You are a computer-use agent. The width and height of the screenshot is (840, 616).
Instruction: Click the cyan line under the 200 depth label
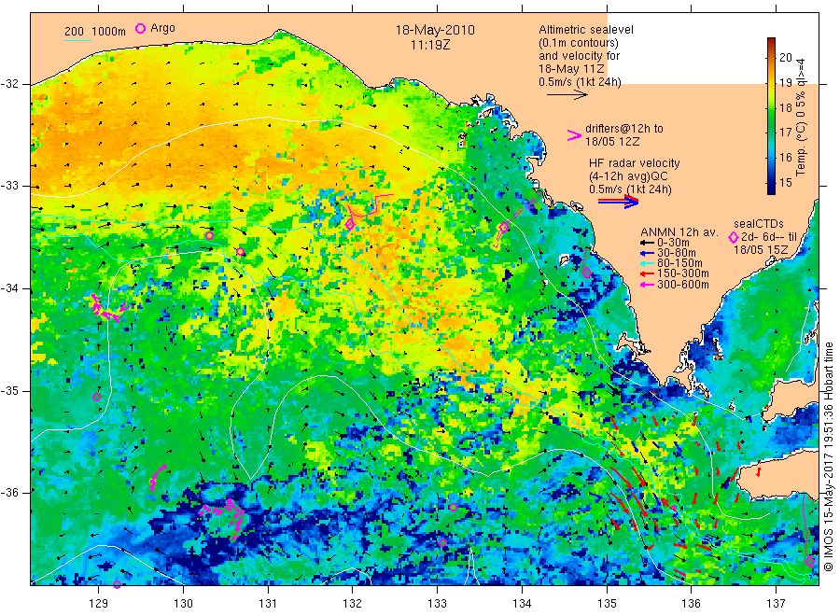[x=77, y=40]
